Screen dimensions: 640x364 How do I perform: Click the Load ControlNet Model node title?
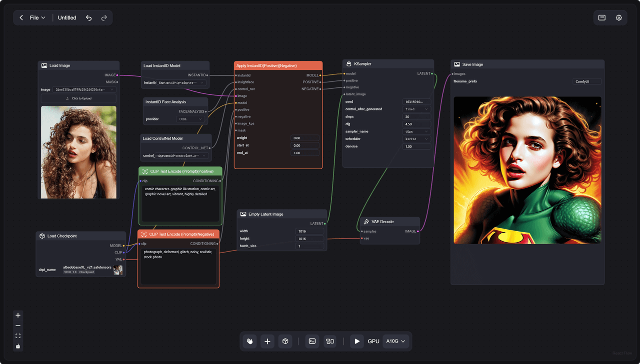pyautogui.click(x=162, y=138)
